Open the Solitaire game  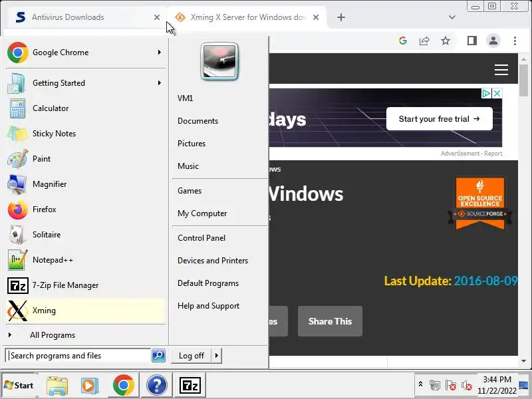85,235
